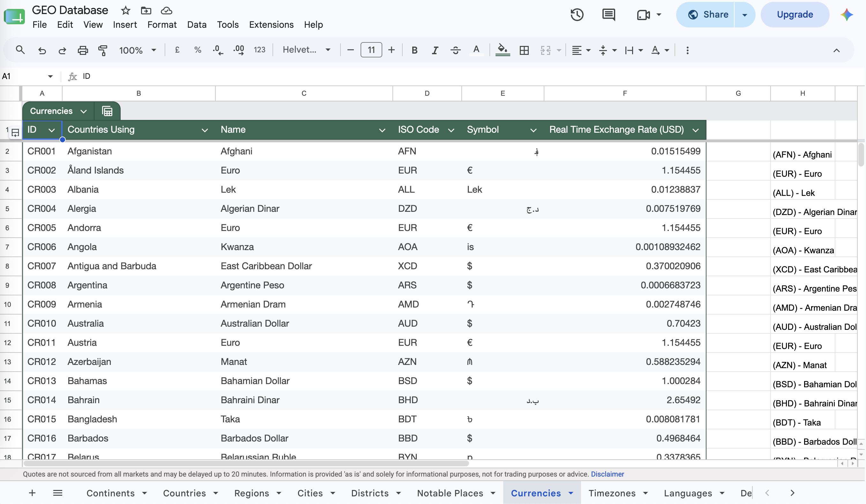Open the borders grid icon
The width and height of the screenshot is (866, 504).
(x=524, y=50)
